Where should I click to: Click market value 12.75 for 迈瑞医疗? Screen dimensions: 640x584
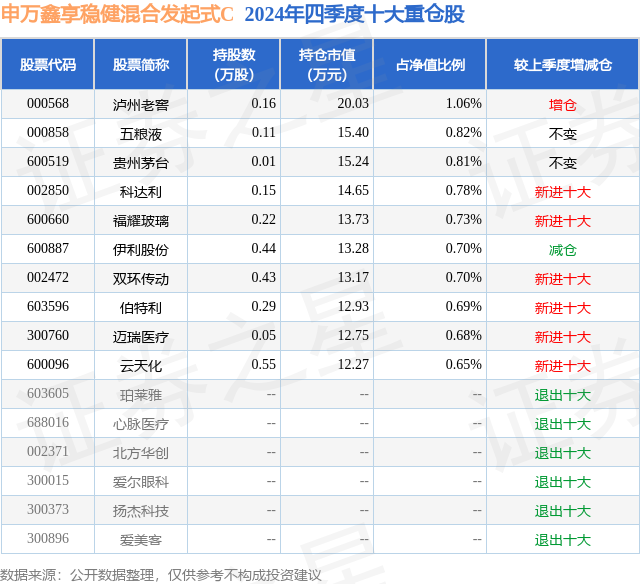(353, 335)
